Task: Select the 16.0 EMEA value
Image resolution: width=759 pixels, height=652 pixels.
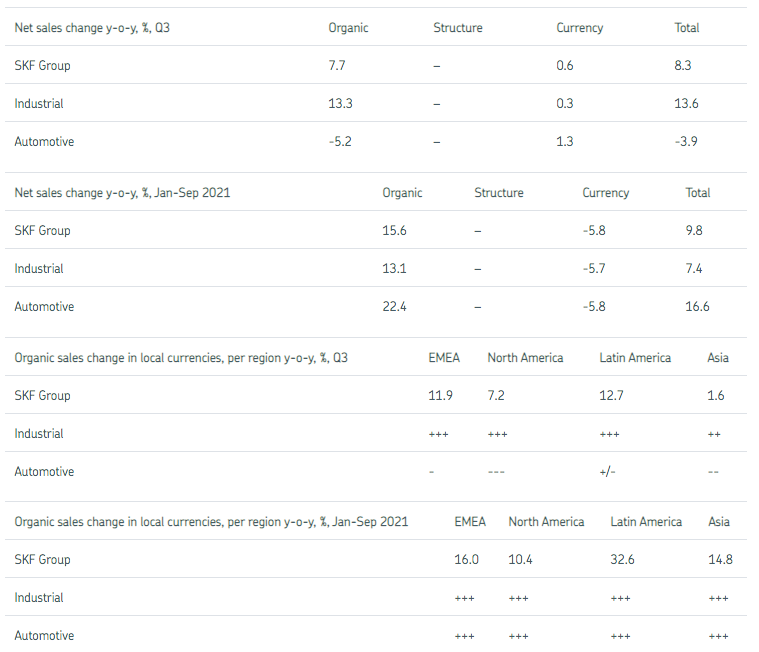Action: (467, 560)
